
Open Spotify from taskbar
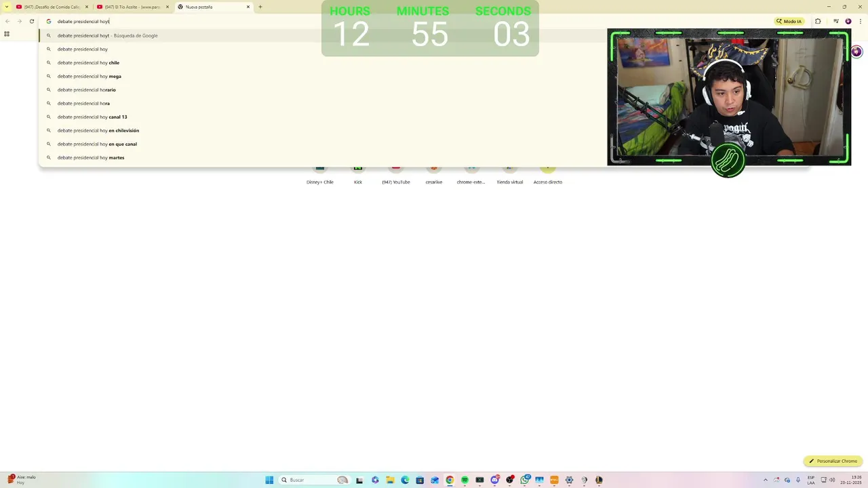[465, 480]
